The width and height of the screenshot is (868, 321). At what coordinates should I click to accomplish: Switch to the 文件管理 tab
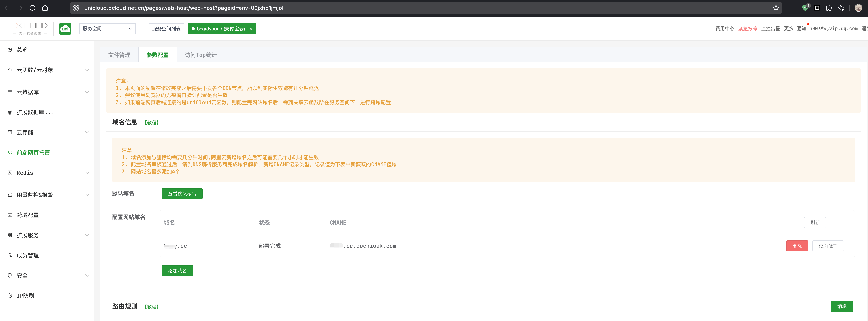pos(119,55)
